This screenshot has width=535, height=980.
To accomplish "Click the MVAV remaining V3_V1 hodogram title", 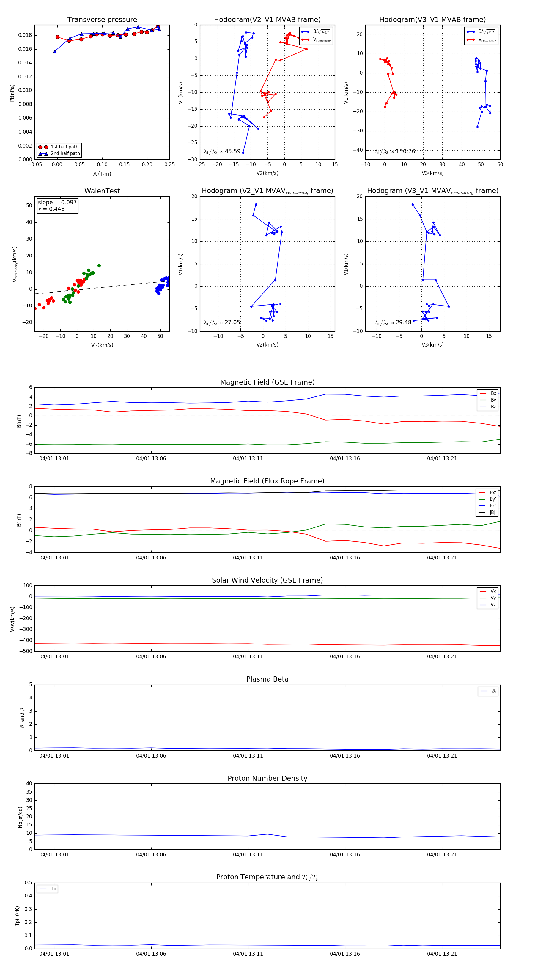I will 432,191.
